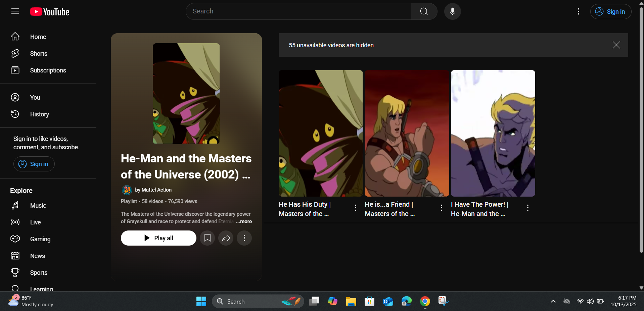This screenshot has height=311, width=644.
Task: Open Wi-Fi network tray icon
Action: (580, 301)
